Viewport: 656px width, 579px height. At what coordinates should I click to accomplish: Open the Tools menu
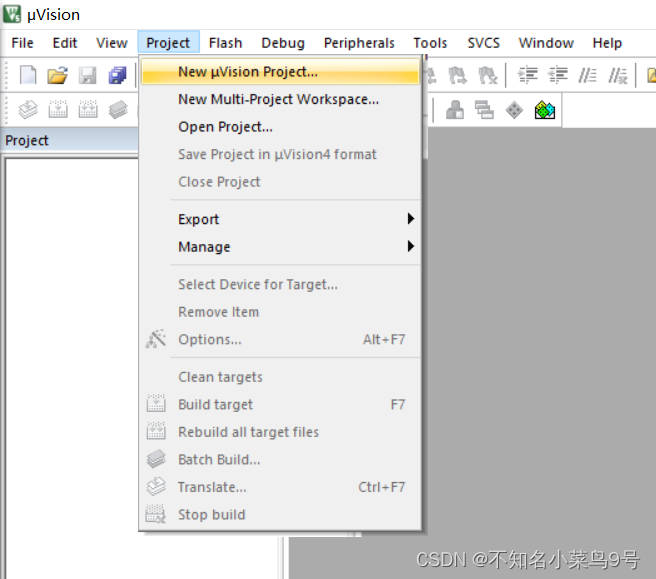point(430,43)
